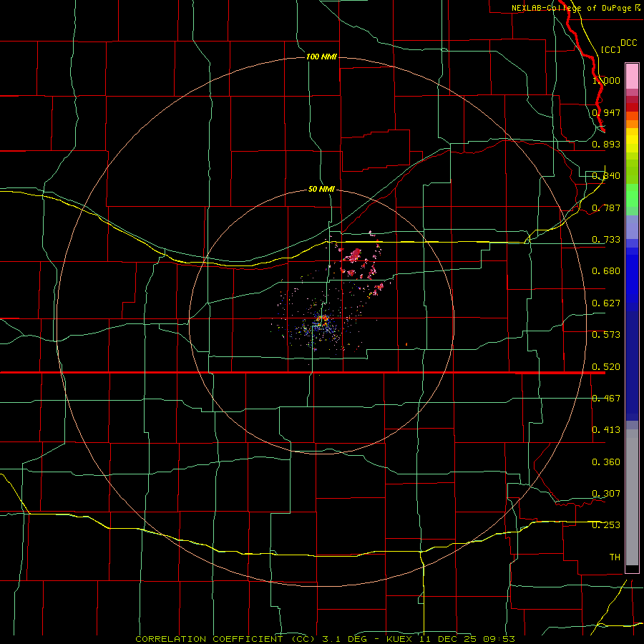Click the 0.627 scale value
644x644 pixels.
606,303
